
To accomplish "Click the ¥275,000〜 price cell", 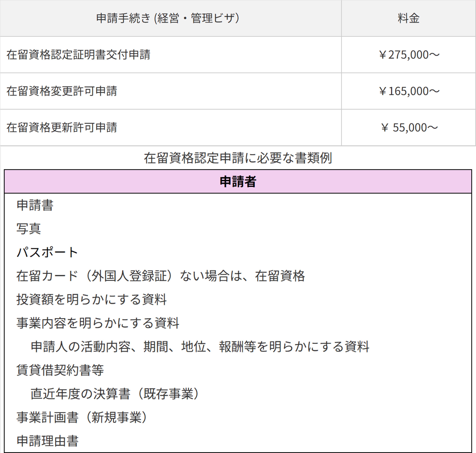I will coord(409,55).
